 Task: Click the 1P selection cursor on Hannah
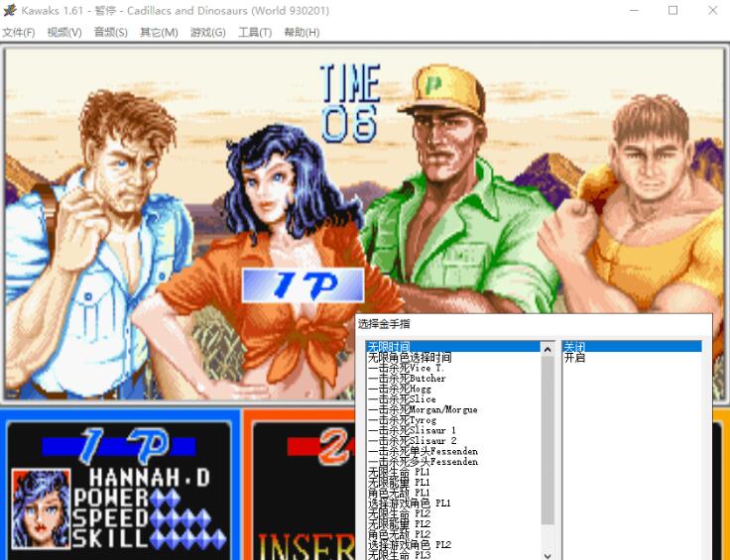click(x=303, y=285)
